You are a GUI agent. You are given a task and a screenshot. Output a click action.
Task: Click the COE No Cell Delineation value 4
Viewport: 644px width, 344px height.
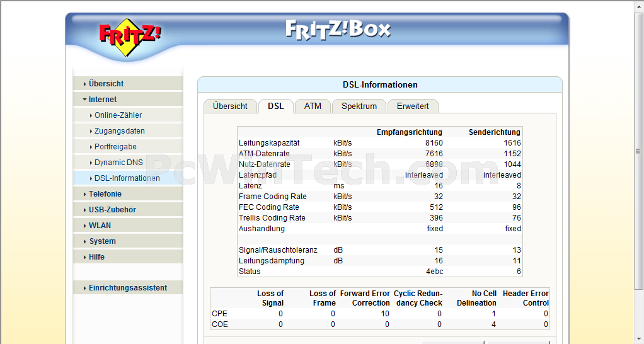click(x=493, y=324)
